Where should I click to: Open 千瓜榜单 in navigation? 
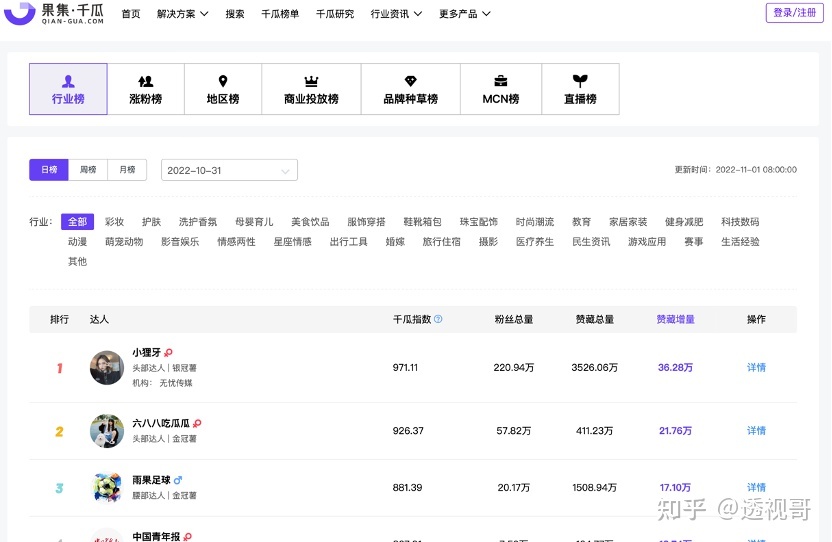coord(280,14)
